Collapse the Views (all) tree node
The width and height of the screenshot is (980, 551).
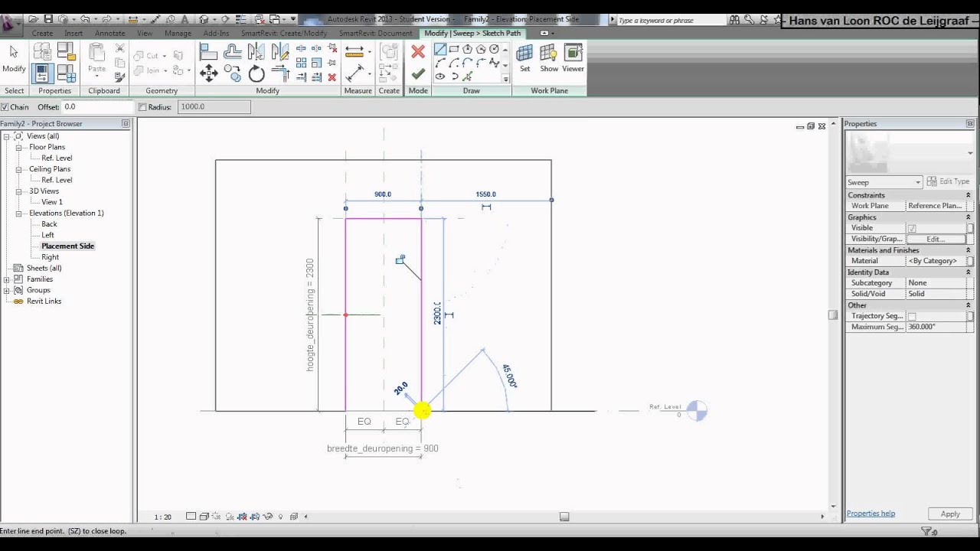7,136
